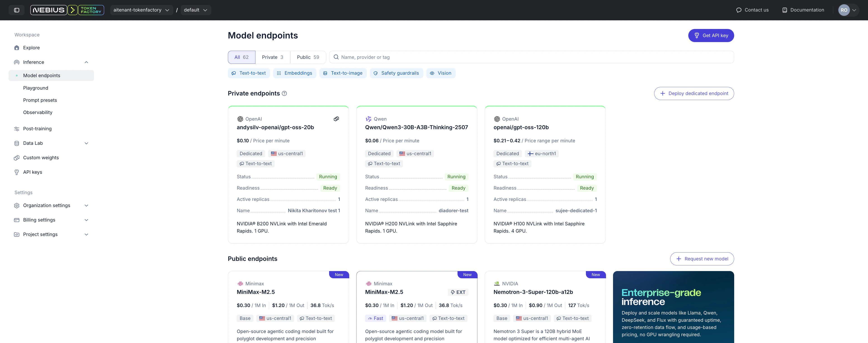Click the Contact us chat icon

click(739, 10)
